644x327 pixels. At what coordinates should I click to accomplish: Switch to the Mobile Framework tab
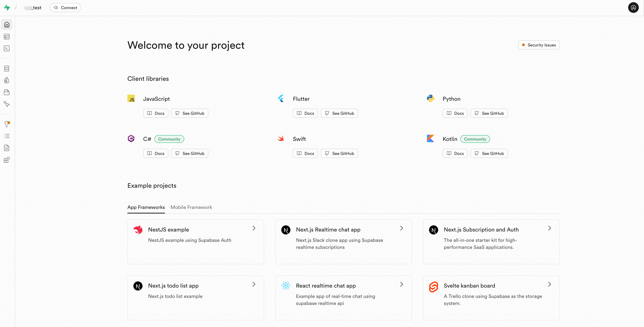coord(191,207)
